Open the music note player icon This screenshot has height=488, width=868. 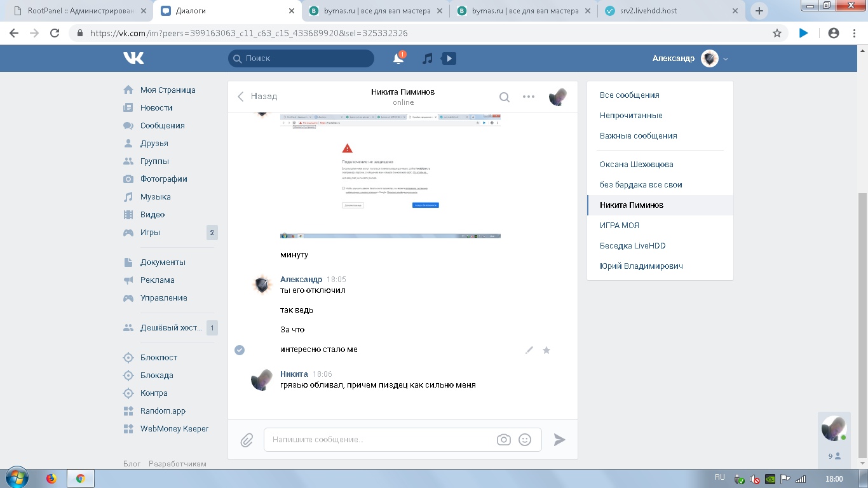428,58
